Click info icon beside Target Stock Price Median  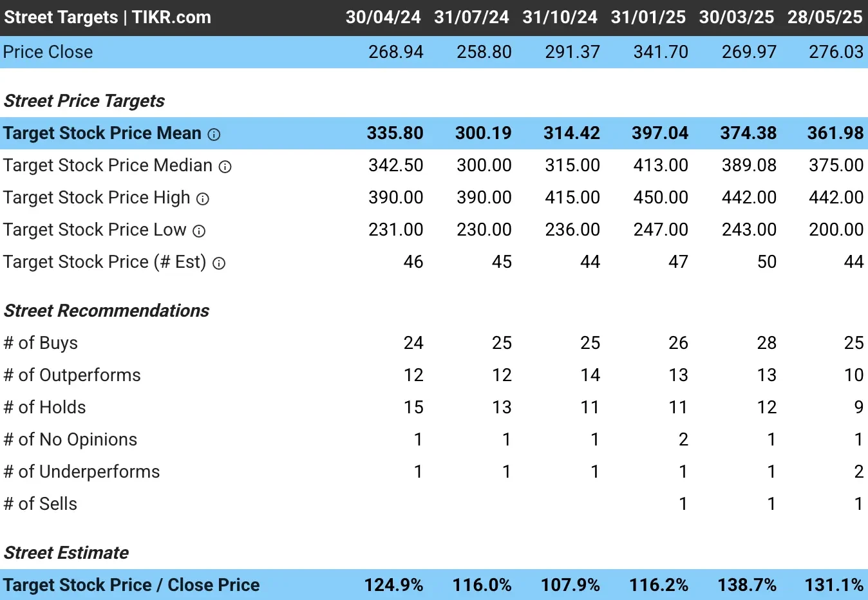(x=225, y=167)
